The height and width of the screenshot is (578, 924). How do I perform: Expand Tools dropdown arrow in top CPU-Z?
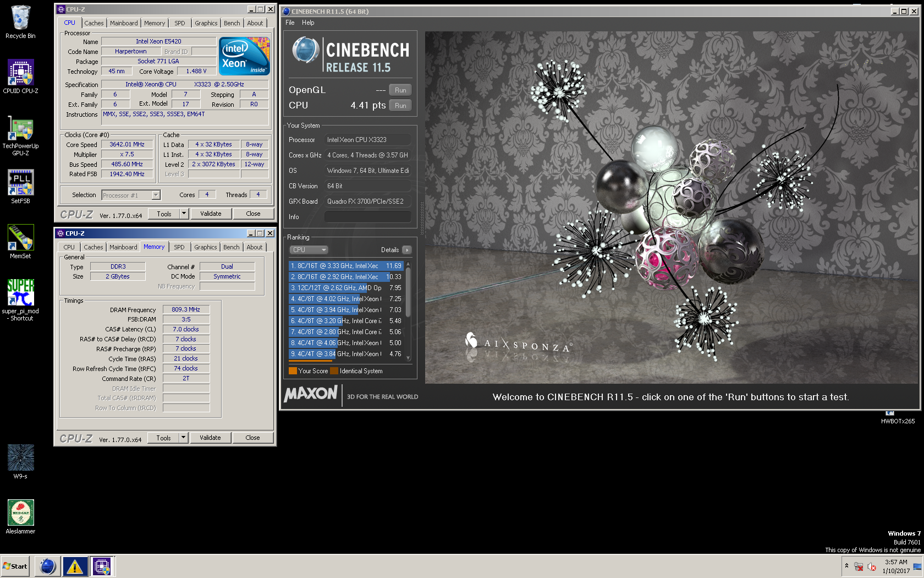pos(184,214)
